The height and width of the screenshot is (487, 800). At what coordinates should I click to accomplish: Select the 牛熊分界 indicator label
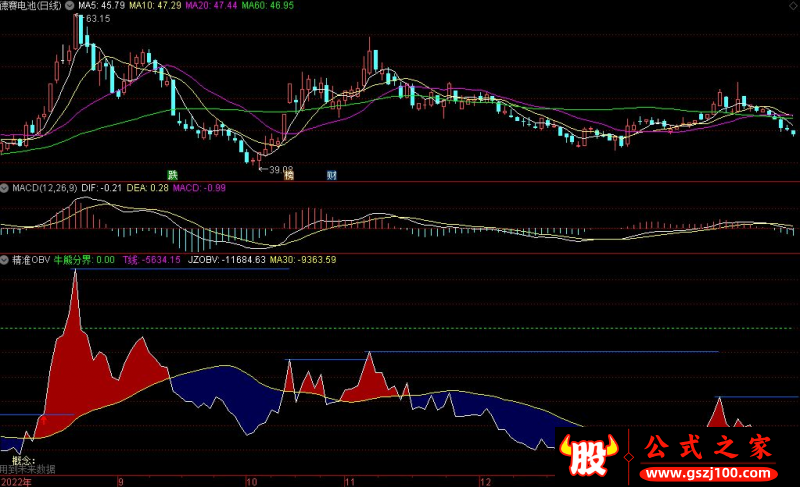pyautogui.click(x=84, y=259)
